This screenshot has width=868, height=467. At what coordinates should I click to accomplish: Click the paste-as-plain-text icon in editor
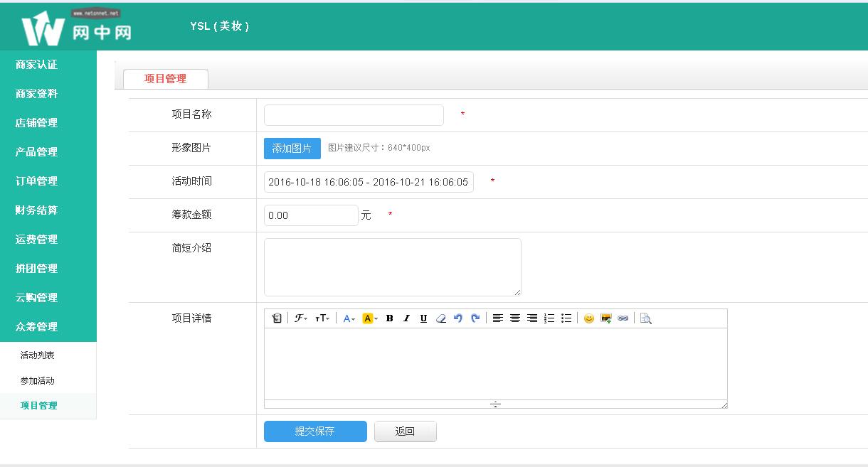click(277, 318)
